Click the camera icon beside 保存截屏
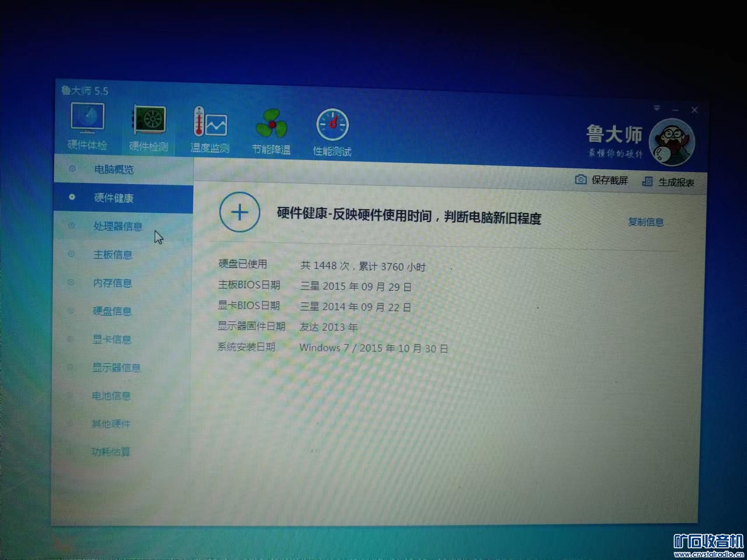Screen dimensions: 747x560 coord(581,179)
